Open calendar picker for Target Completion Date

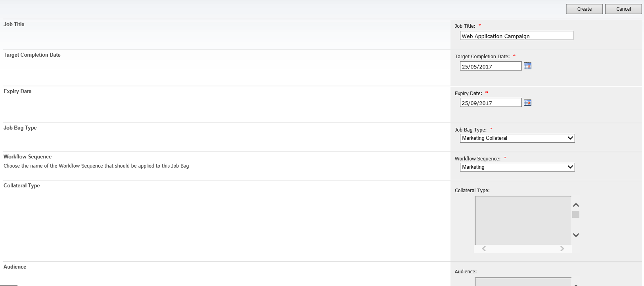coord(527,66)
